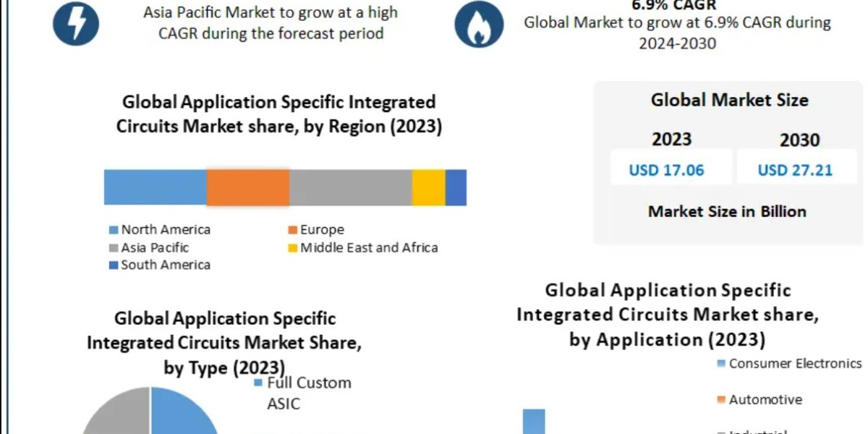The height and width of the screenshot is (434, 868).
Task: Click the flame circle icon
Action: pyautogui.click(x=479, y=24)
